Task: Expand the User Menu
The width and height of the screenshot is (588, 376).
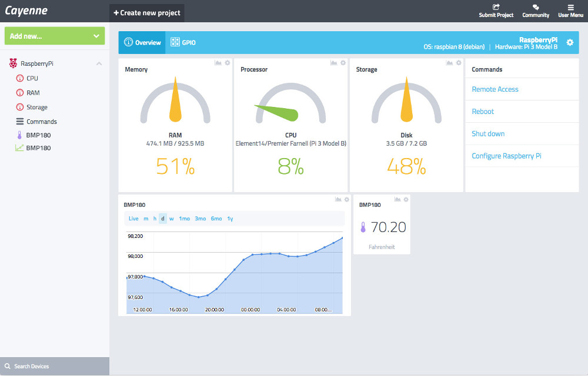Action: pos(570,11)
